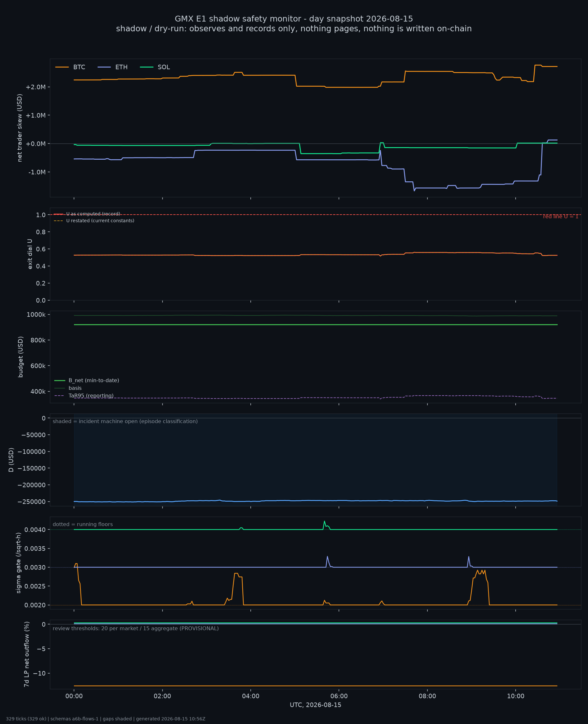Click the "+1.0M" tick label

click(x=36, y=115)
